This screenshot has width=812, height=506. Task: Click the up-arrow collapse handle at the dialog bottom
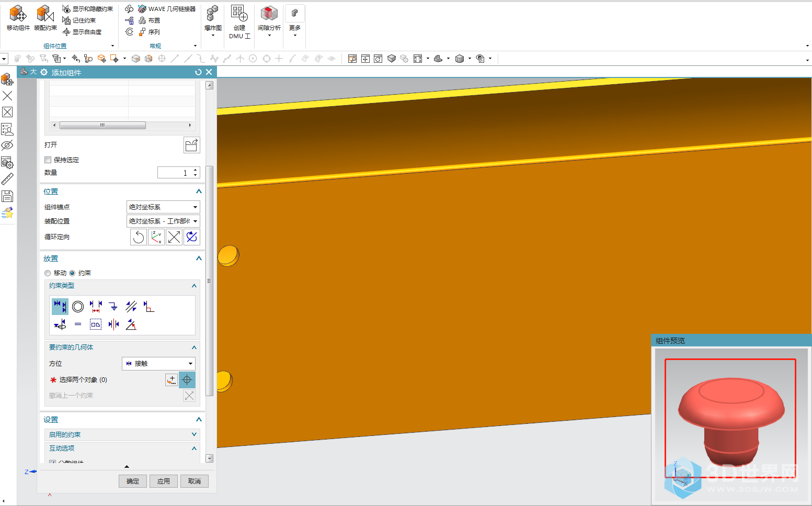pyautogui.click(x=127, y=466)
